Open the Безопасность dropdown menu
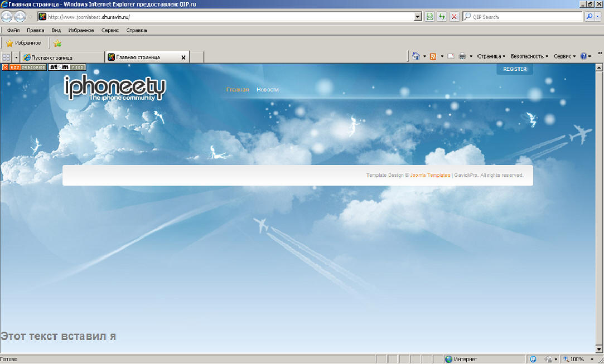 pos(529,56)
